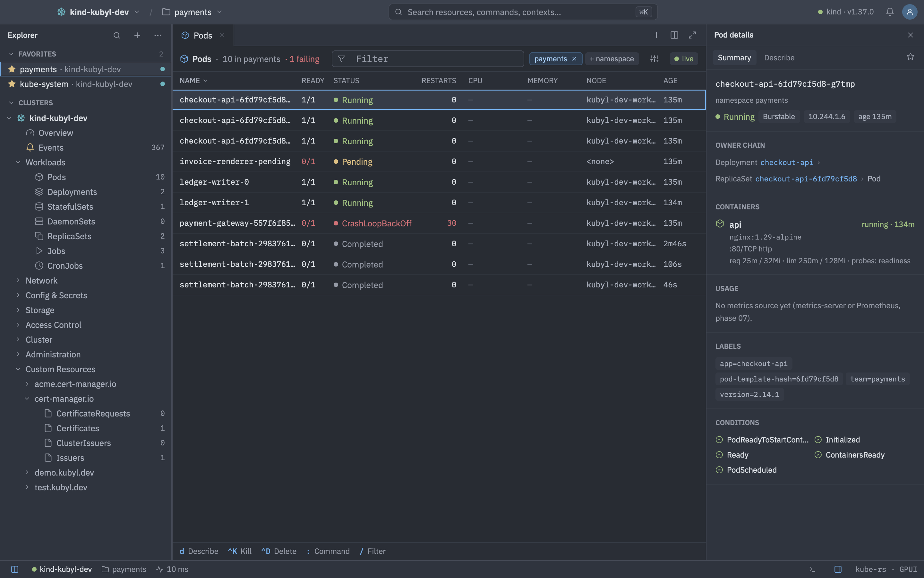Click the api container cube icon
Image resolution: width=924 pixels, height=578 pixels.
pos(720,223)
